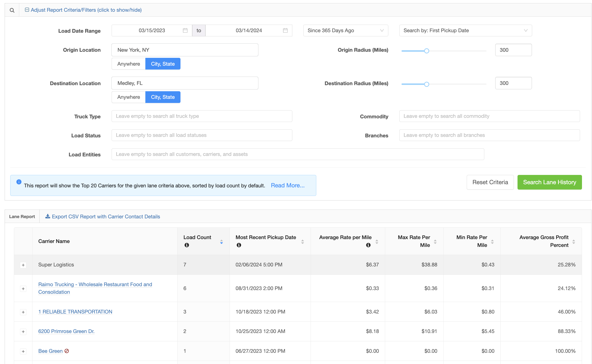The height and width of the screenshot is (364, 592).
Task: Click Search Lane History button
Action: click(550, 182)
